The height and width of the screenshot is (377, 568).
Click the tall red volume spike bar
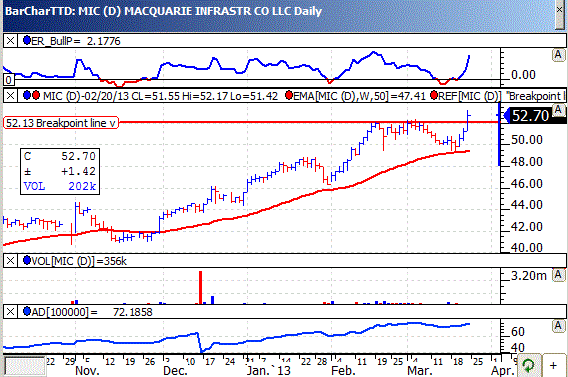pyautogui.click(x=200, y=287)
